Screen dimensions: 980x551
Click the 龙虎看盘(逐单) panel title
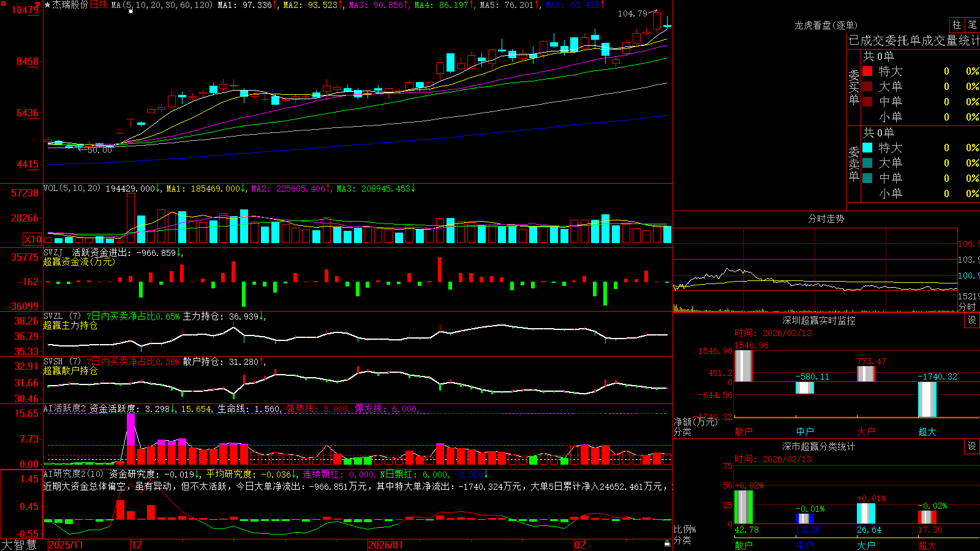[826, 25]
